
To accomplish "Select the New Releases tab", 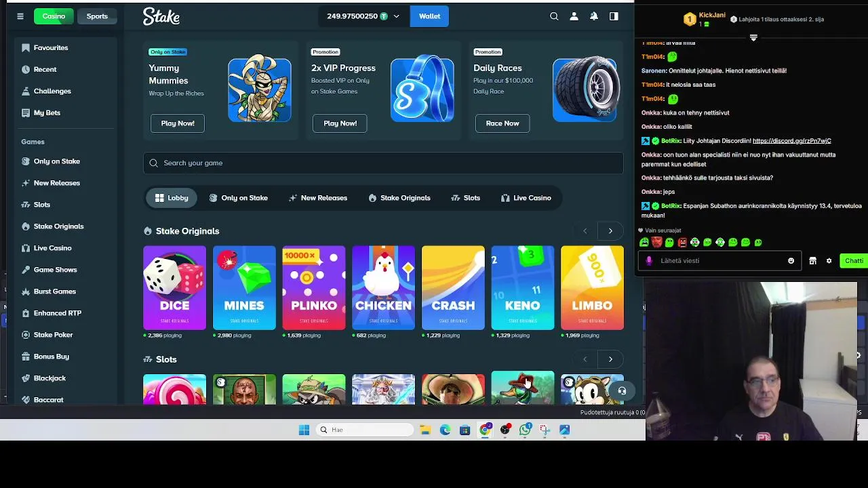I will 318,198.
